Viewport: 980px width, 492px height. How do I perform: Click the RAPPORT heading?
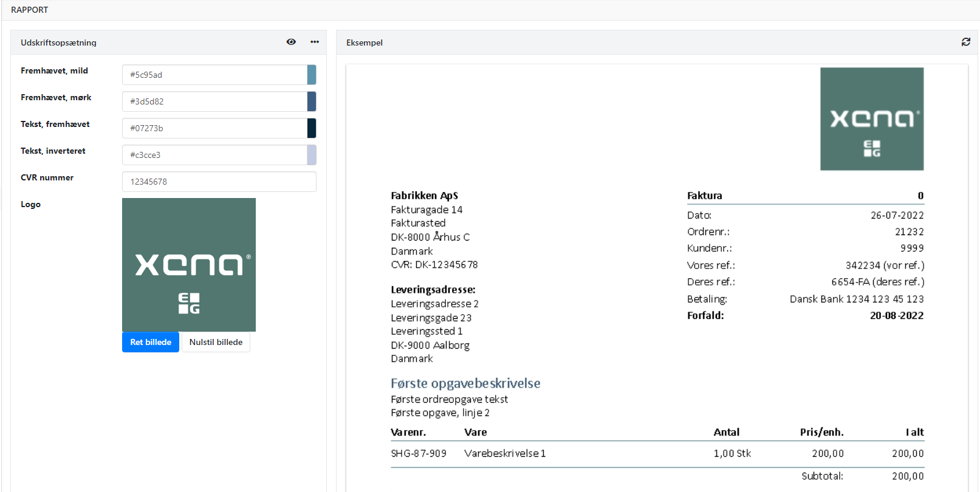29,10
